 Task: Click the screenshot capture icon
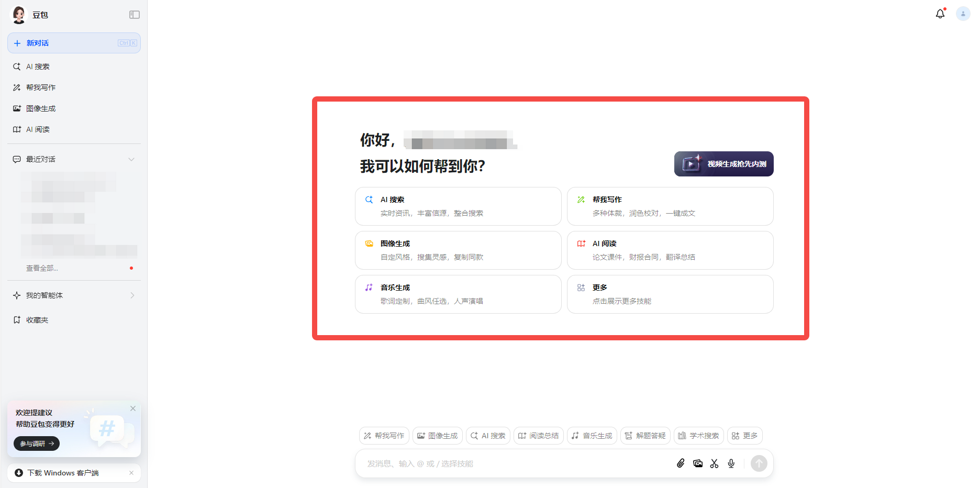click(x=698, y=463)
